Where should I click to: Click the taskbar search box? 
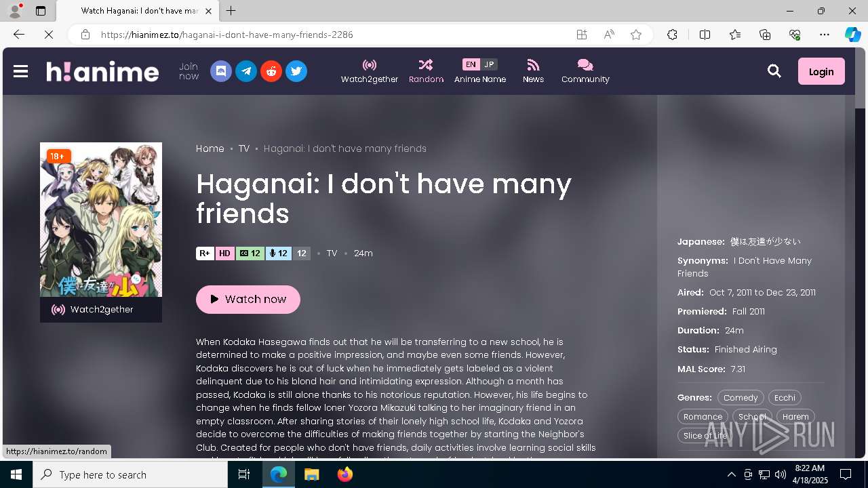(130, 474)
